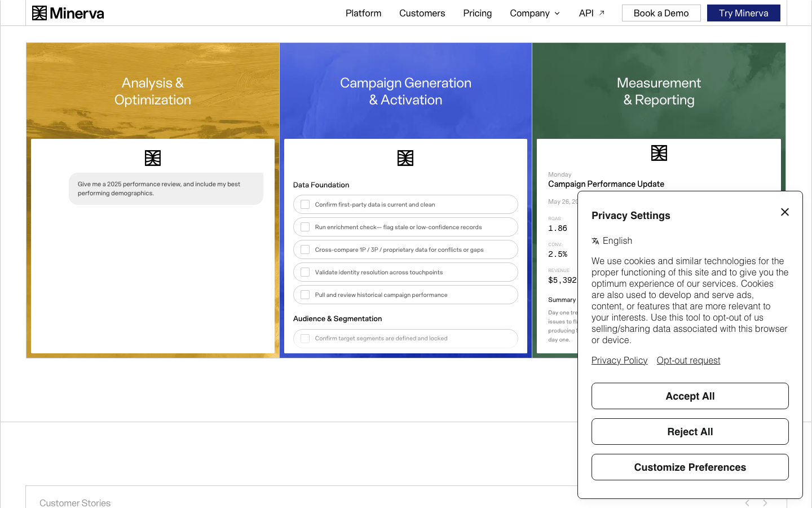Click the API external link arrow icon
Screen dimensions: 812x508
pyautogui.click(x=602, y=13)
